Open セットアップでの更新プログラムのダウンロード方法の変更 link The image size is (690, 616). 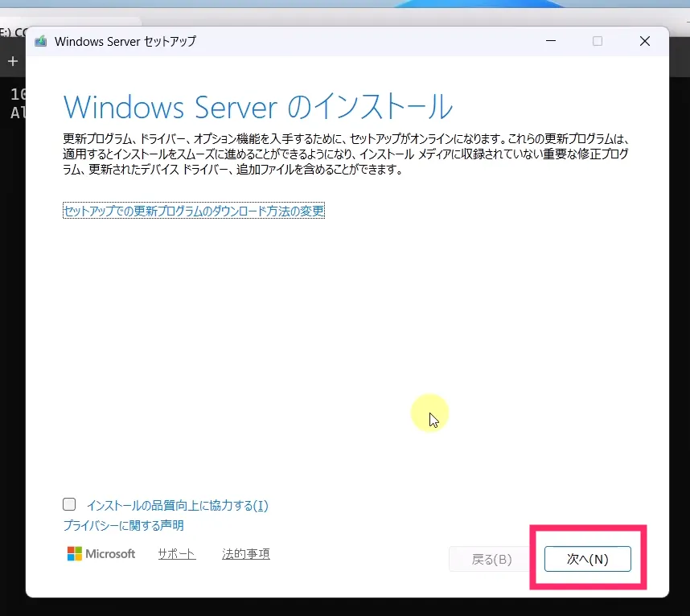tap(194, 211)
